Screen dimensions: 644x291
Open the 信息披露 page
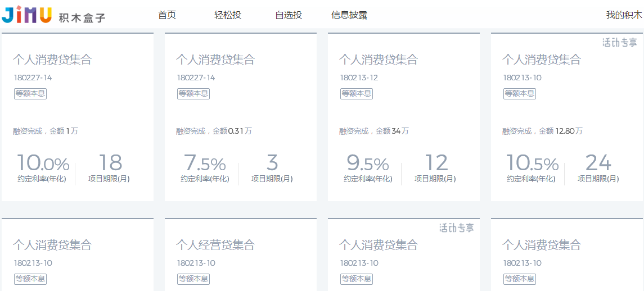(x=349, y=15)
